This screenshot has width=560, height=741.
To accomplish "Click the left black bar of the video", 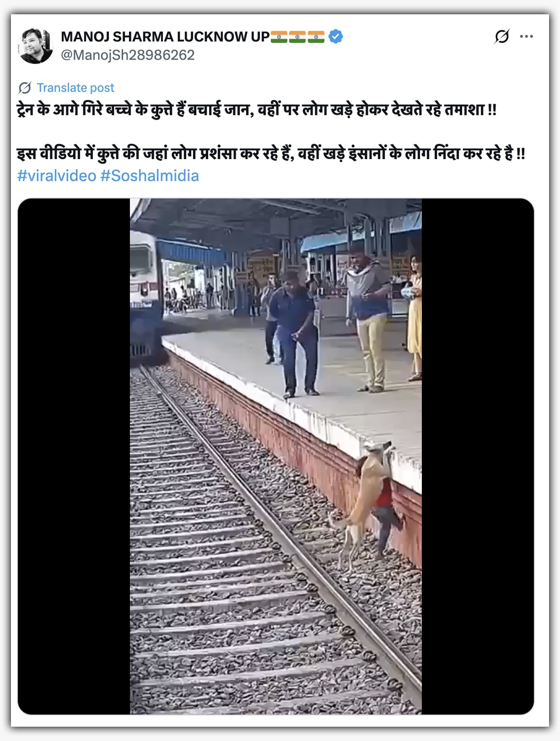I will pyautogui.click(x=74, y=456).
